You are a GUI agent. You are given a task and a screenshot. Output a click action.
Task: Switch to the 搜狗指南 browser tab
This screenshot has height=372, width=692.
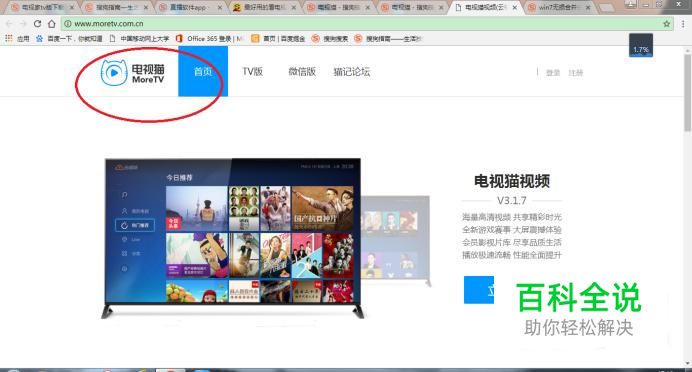(x=117, y=8)
